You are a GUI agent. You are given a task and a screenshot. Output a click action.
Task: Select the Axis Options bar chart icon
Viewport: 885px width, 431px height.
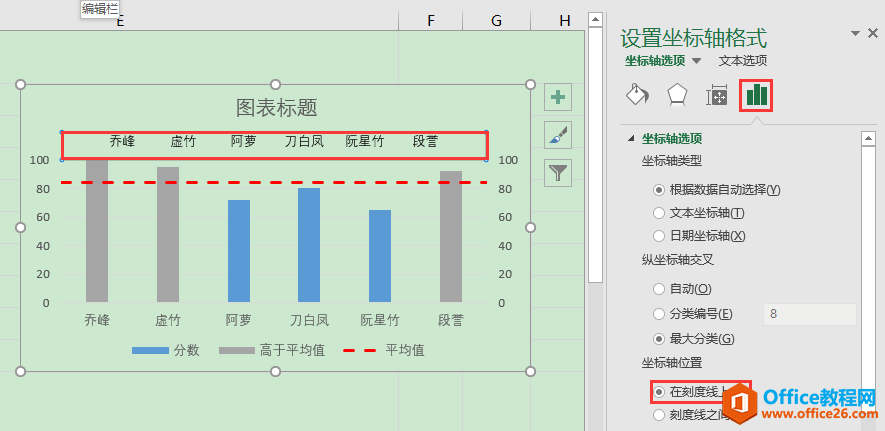(x=756, y=95)
